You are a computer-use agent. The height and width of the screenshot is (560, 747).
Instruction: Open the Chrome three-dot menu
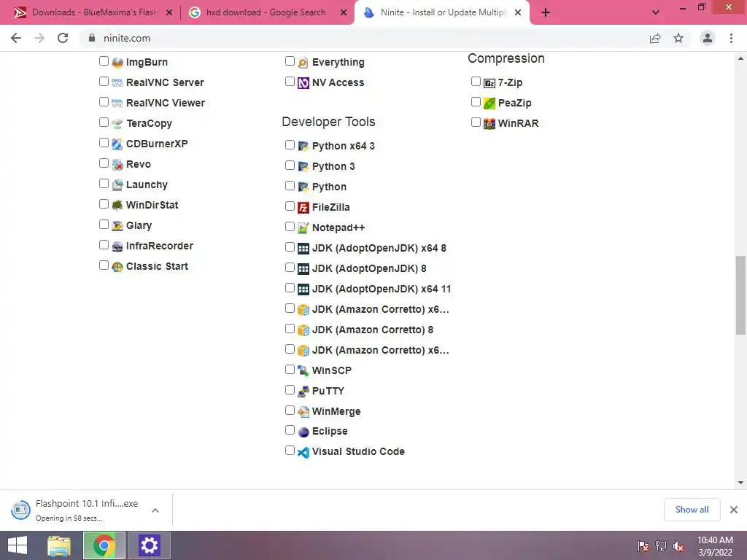(x=731, y=38)
